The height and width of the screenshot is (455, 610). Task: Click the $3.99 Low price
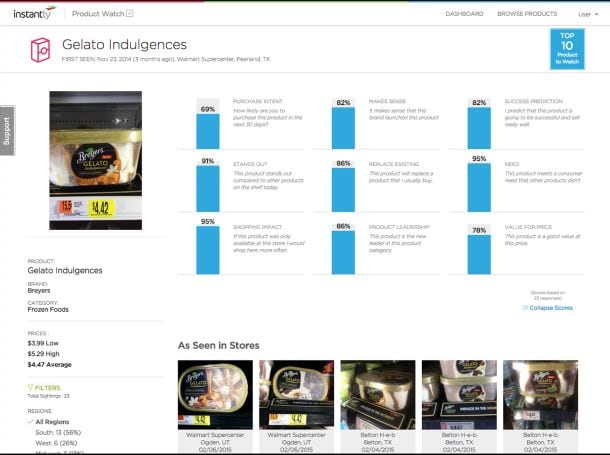click(43, 343)
